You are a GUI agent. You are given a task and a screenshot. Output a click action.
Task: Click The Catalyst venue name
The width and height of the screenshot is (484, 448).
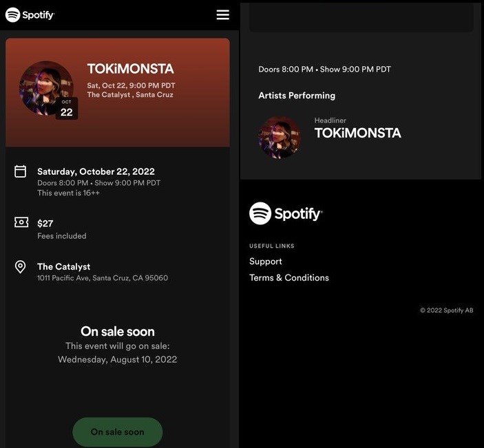tap(63, 266)
